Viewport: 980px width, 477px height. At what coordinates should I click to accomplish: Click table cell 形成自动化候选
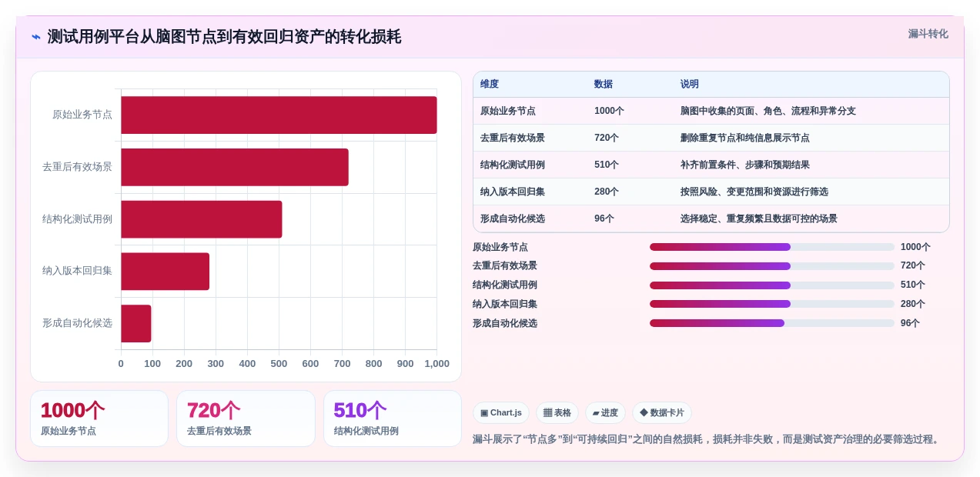point(513,218)
